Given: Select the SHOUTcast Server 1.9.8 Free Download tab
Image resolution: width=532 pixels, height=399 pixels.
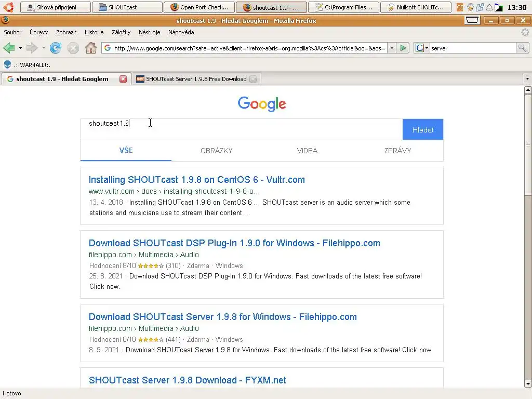Looking at the screenshot, I should pos(196,79).
